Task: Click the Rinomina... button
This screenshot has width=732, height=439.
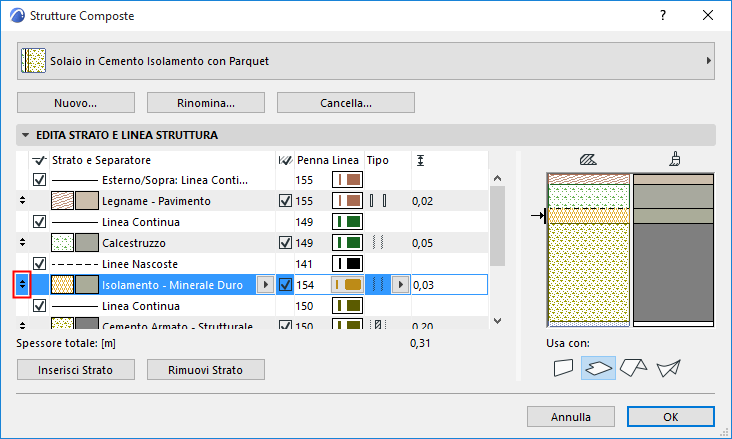Action: coord(206,103)
